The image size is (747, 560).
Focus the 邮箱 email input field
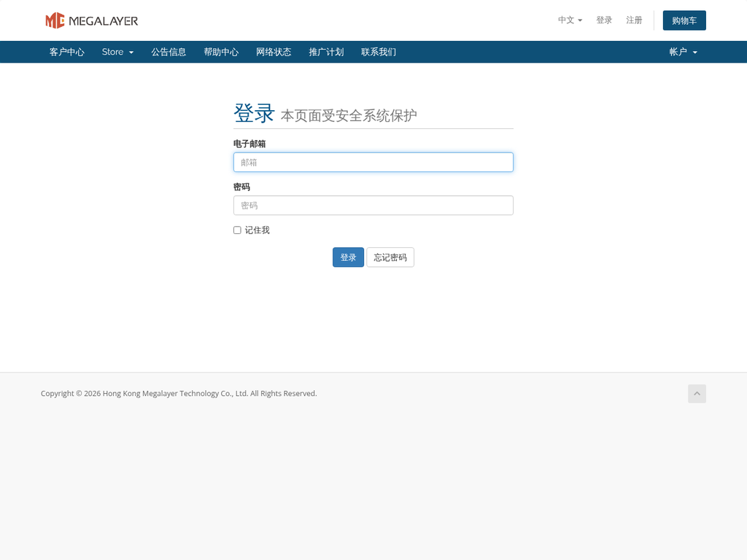pyautogui.click(x=373, y=163)
